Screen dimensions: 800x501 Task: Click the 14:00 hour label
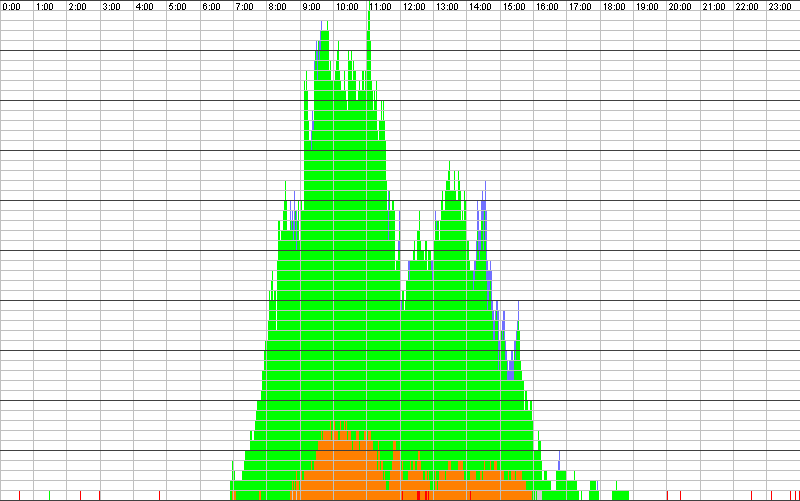pos(480,7)
